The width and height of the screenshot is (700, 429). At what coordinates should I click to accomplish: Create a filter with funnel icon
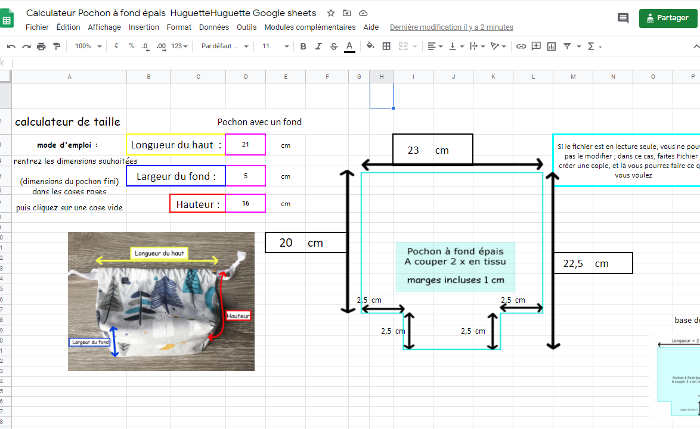[567, 46]
